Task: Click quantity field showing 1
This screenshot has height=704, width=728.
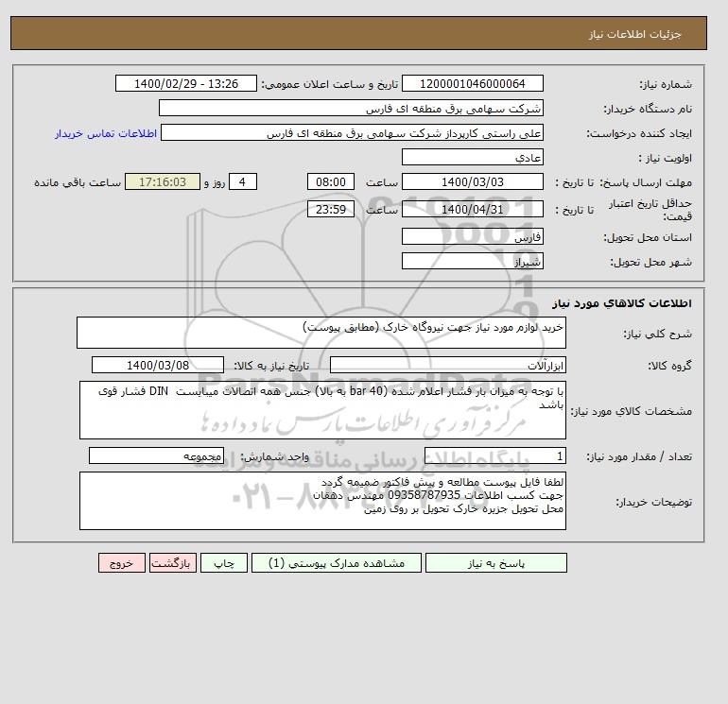Action: (x=494, y=455)
